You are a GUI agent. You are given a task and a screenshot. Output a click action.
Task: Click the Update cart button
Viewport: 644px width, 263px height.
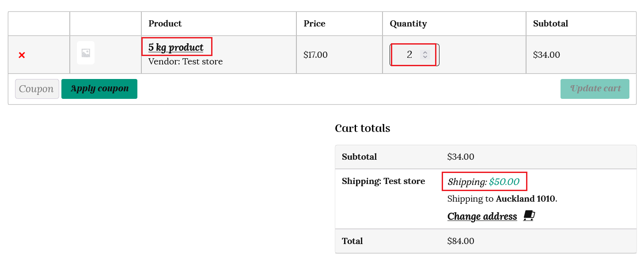click(595, 89)
